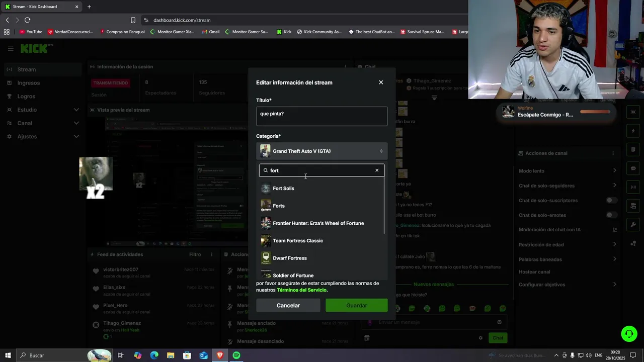Click the browser back arrow
The width and height of the screenshot is (644, 362).
tap(7, 20)
